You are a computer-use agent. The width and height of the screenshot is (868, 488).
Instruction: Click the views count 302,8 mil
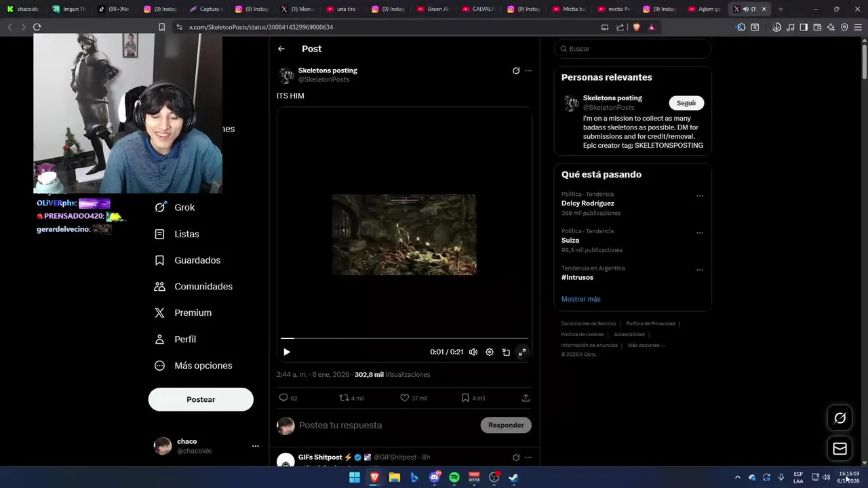[x=369, y=375]
